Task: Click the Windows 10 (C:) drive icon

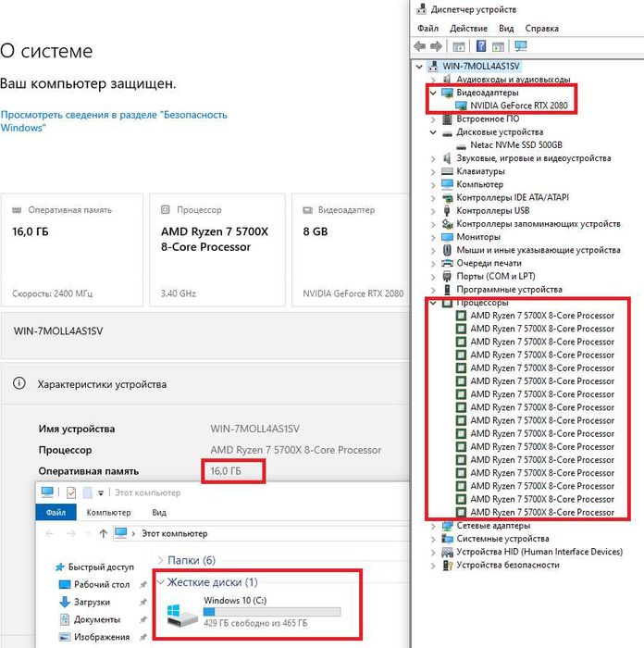Action: (182, 615)
